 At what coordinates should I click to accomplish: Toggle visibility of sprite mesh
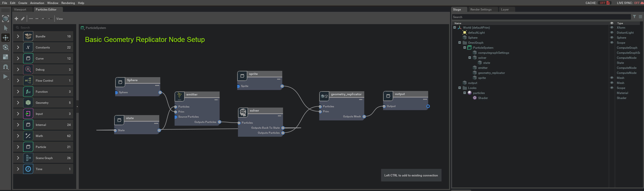[612, 78]
